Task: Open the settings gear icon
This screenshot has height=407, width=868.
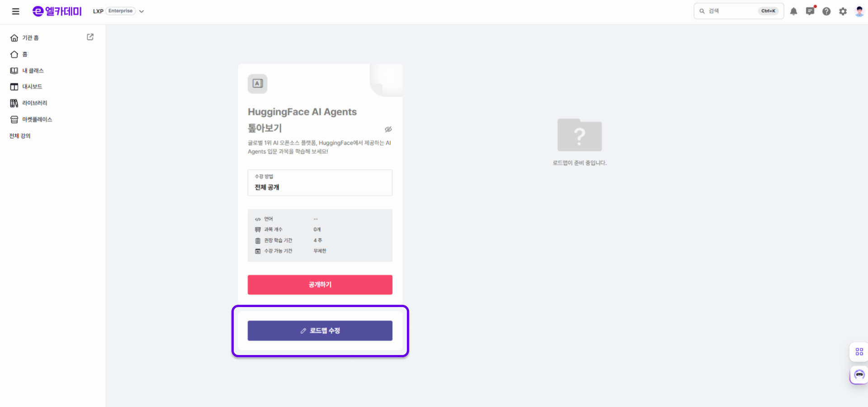Action: 843,11
